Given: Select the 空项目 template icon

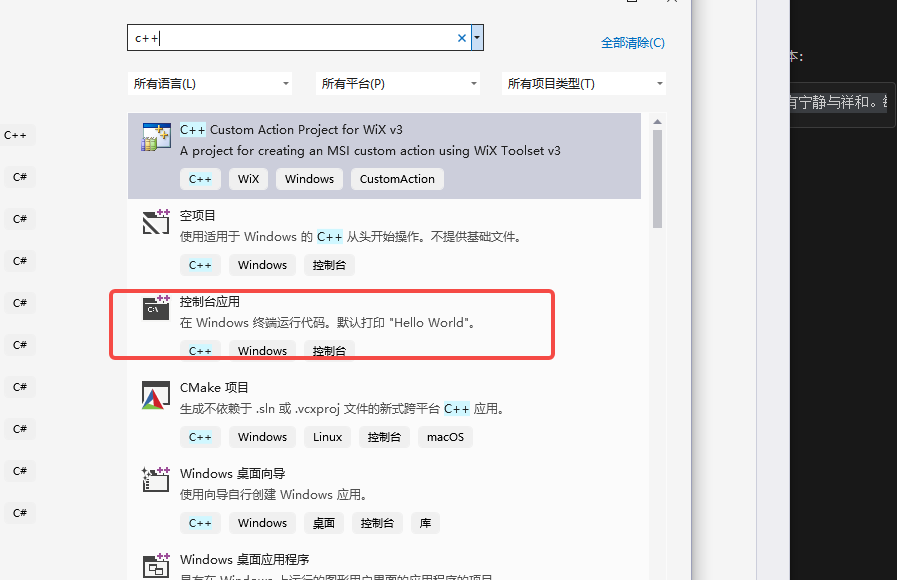Looking at the screenshot, I should click(x=156, y=222).
